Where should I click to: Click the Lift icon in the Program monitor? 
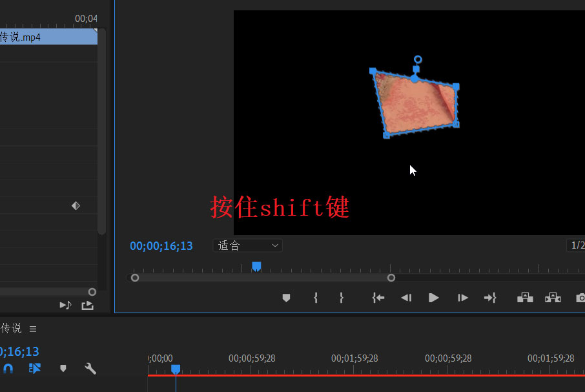point(524,298)
